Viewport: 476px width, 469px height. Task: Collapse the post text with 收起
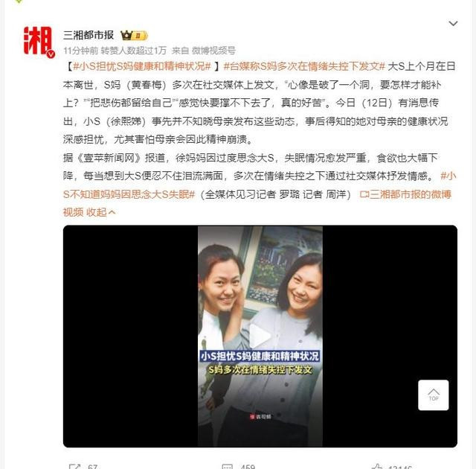tap(101, 212)
